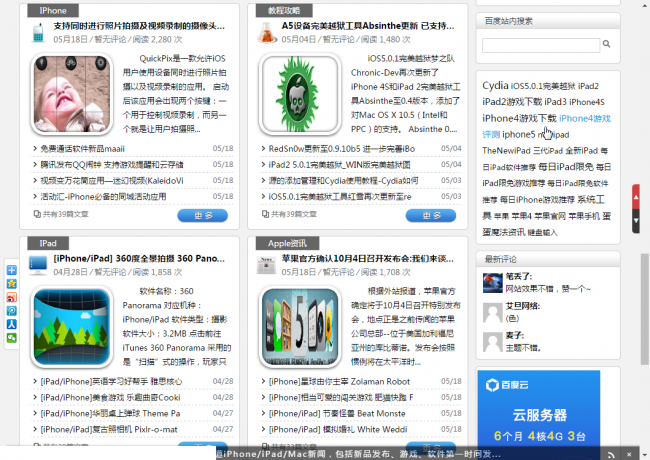Viewport: 650px width, 460px height.
Task: Click inside the 百度站内搜索 search field
Action: point(541,45)
